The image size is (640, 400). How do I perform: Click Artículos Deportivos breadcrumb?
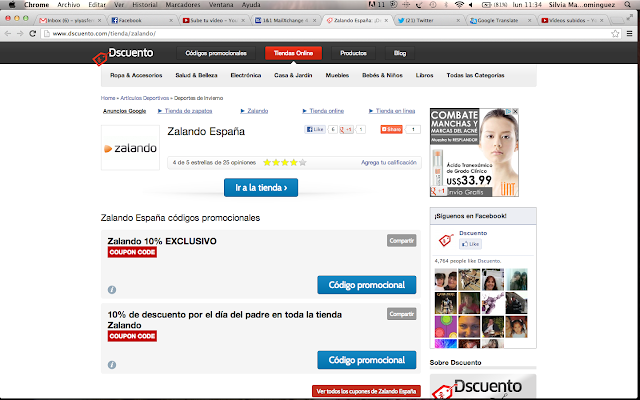pos(144,98)
